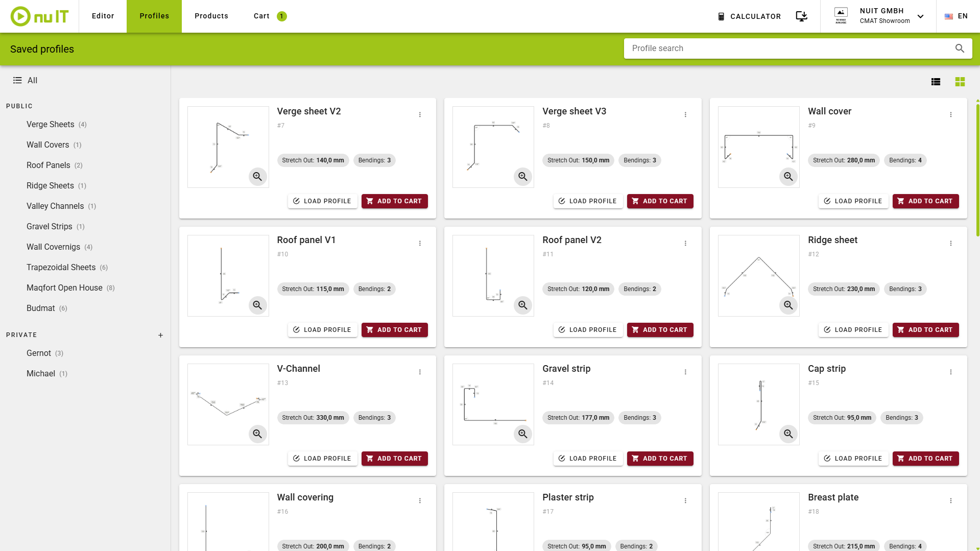Go to the Editor tab
Viewport: 980px width, 551px height.
coord(103,16)
